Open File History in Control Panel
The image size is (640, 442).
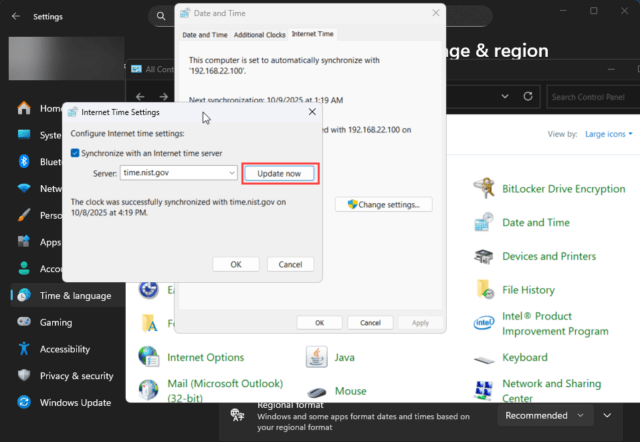[529, 290]
